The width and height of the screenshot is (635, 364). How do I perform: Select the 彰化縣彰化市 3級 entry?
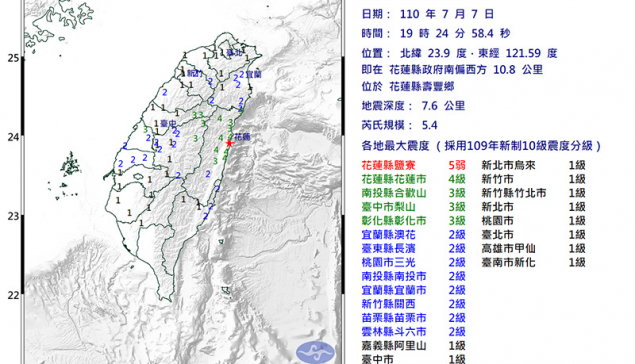pos(413,221)
